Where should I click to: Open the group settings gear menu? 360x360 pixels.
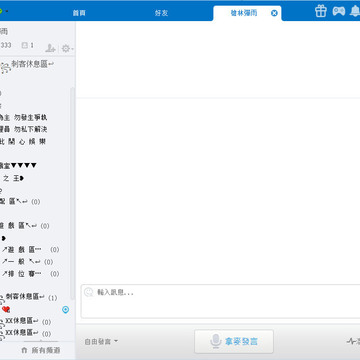tap(67, 48)
